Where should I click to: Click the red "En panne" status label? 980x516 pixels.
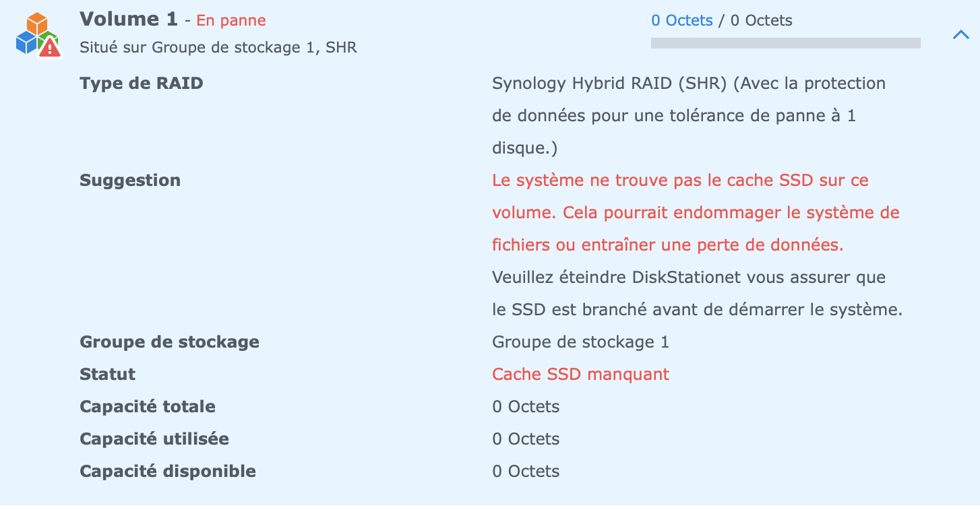[x=231, y=21]
